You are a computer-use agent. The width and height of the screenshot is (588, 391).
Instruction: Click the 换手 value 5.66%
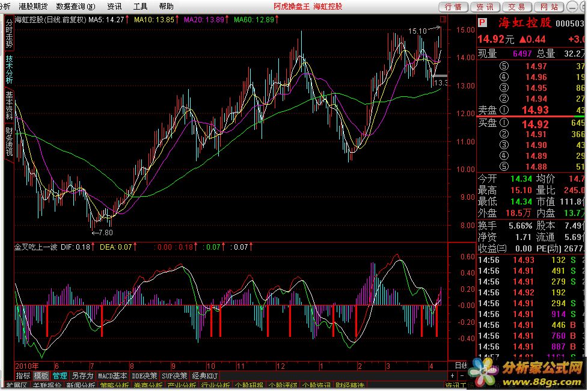point(520,226)
